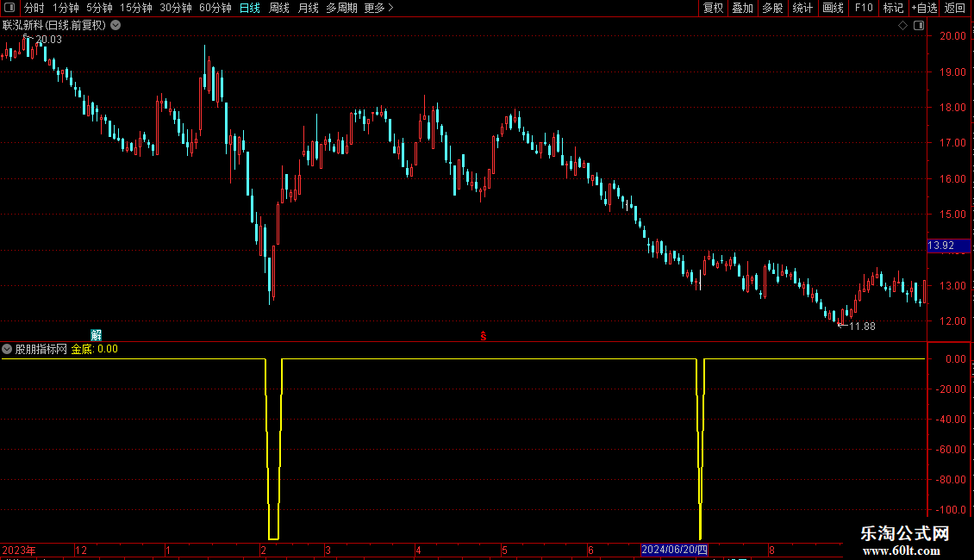Click month 4 on the time axis
Image resolution: width=974 pixels, height=560 pixels.
[418, 550]
